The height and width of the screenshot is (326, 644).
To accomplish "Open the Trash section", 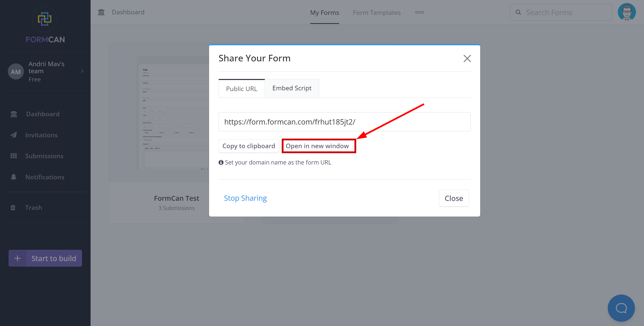I will click(x=33, y=207).
